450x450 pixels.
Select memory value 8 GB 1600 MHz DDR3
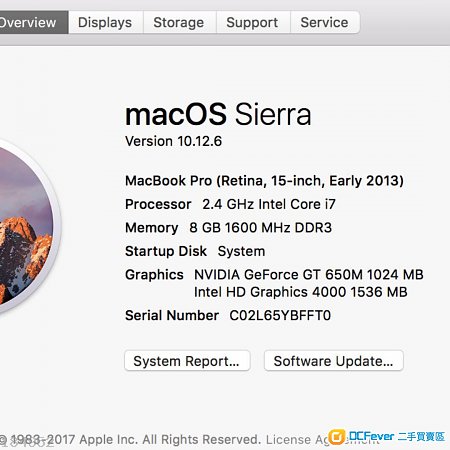tap(261, 228)
